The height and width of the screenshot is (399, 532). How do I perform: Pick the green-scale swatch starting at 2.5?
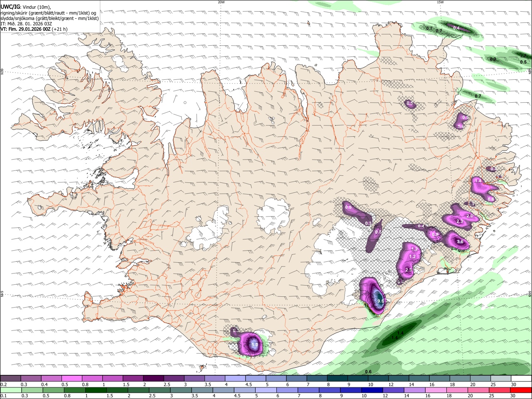click(x=160, y=390)
